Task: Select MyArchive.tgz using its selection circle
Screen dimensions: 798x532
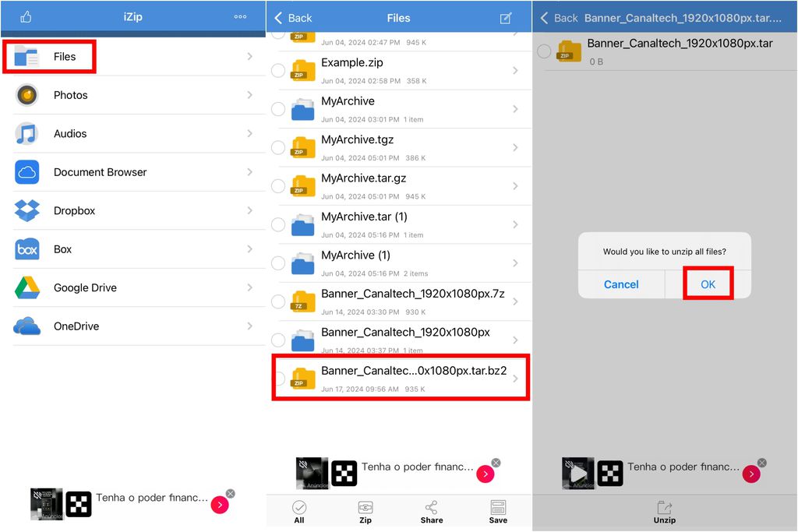Action: [x=277, y=147]
